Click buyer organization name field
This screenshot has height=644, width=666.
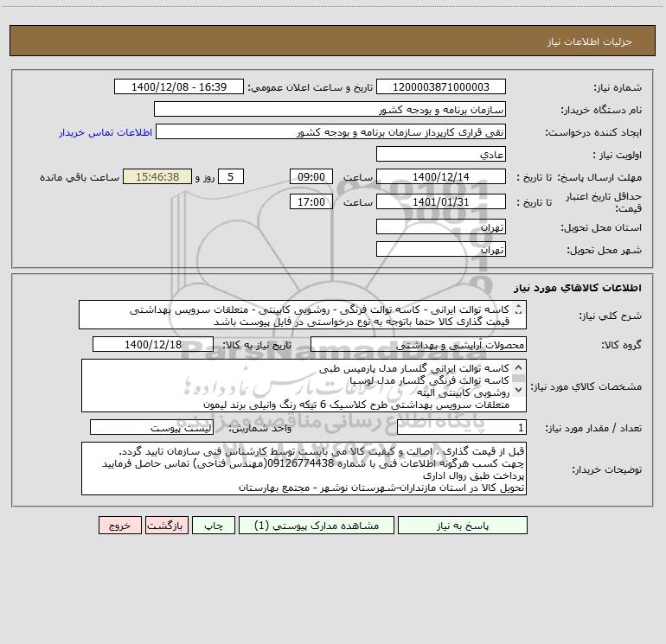(330, 109)
